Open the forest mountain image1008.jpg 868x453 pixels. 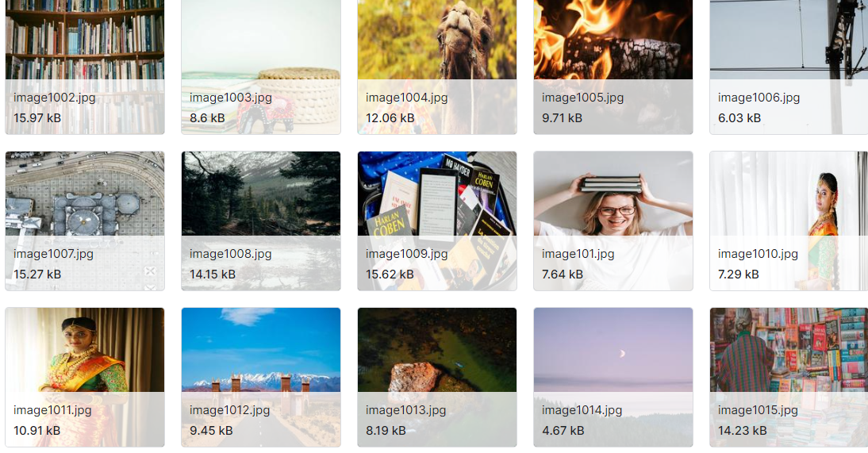click(x=261, y=221)
